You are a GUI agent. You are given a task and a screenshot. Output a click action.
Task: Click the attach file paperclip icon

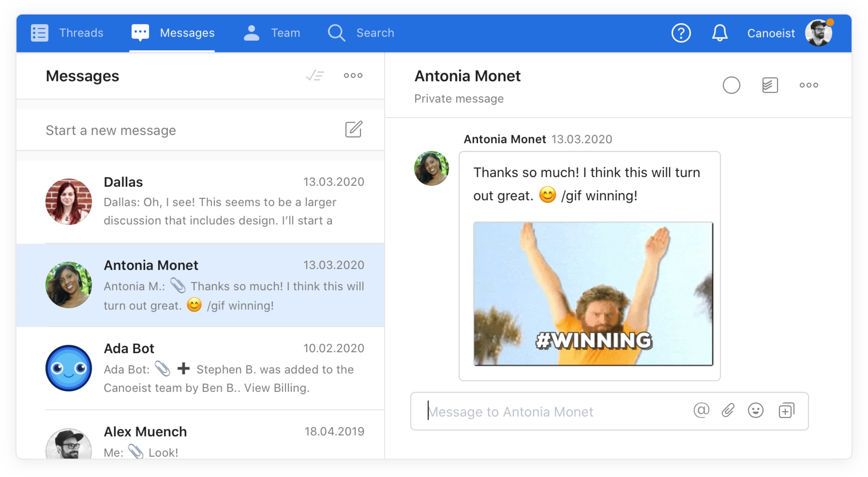pos(728,411)
